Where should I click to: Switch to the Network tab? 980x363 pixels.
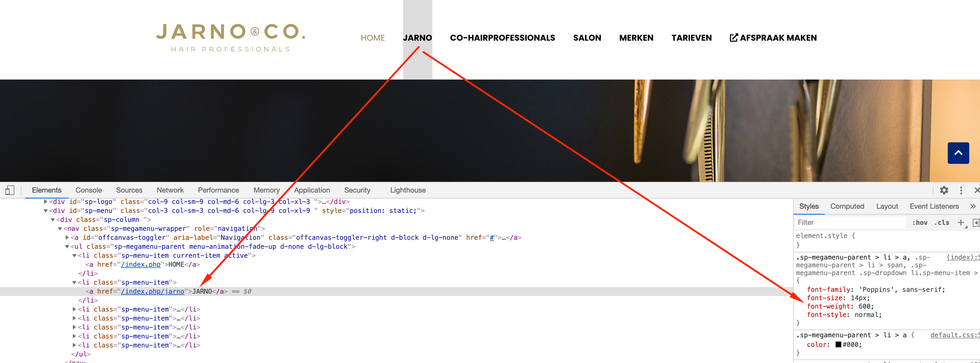170,190
